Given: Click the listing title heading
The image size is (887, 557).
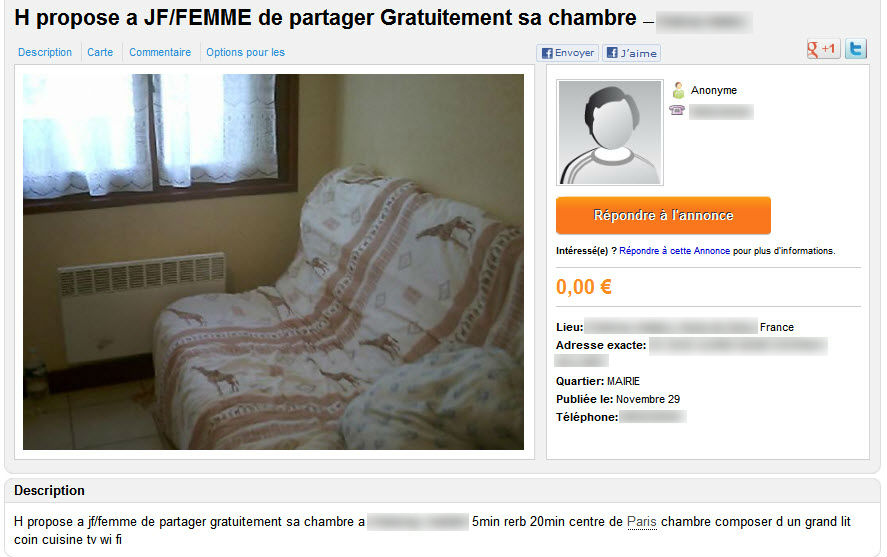Looking at the screenshot, I should (325, 18).
